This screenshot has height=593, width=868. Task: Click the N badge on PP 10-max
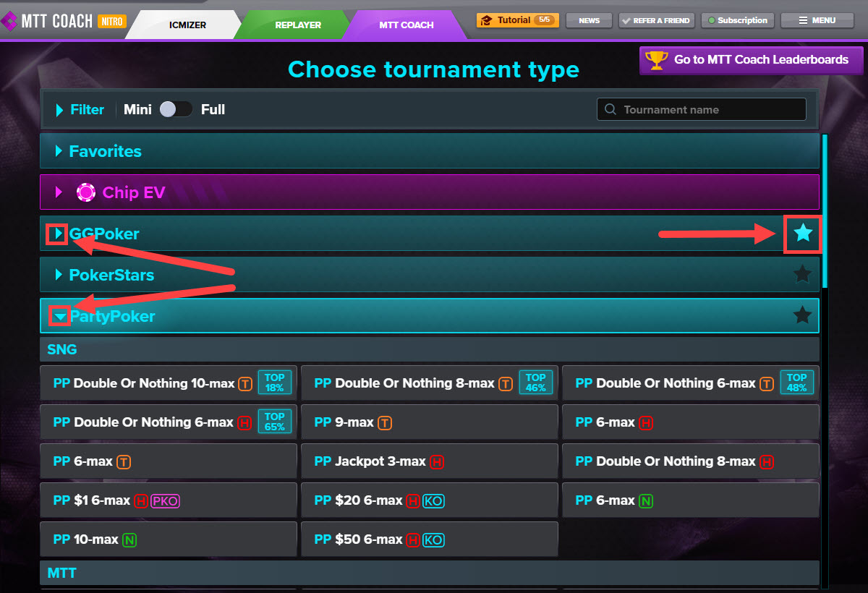click(129, 539)
